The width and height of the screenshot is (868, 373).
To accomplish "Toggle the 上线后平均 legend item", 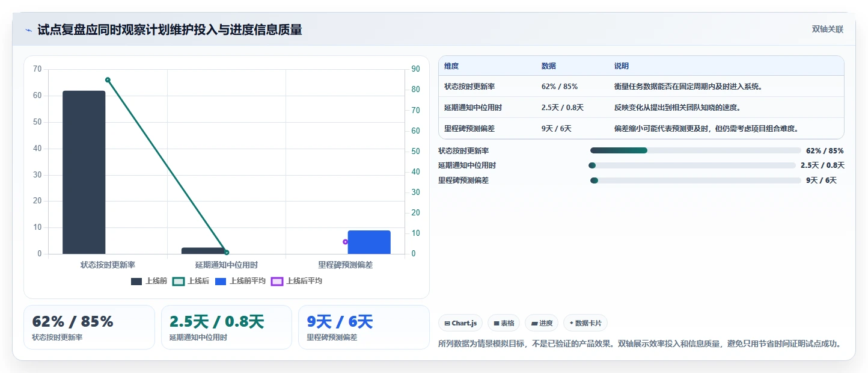I will coord(297,281).
